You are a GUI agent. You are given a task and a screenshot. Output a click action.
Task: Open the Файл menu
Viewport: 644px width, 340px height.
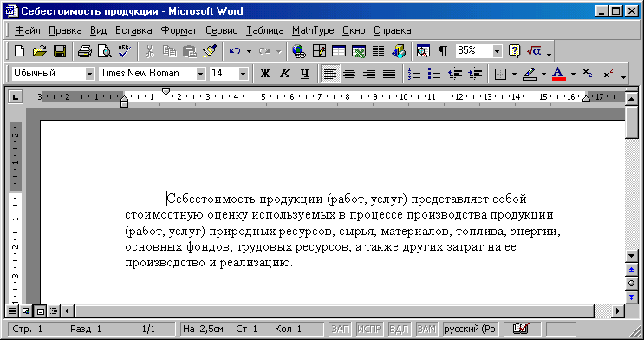pyautogui.click(x=27, y=30)
